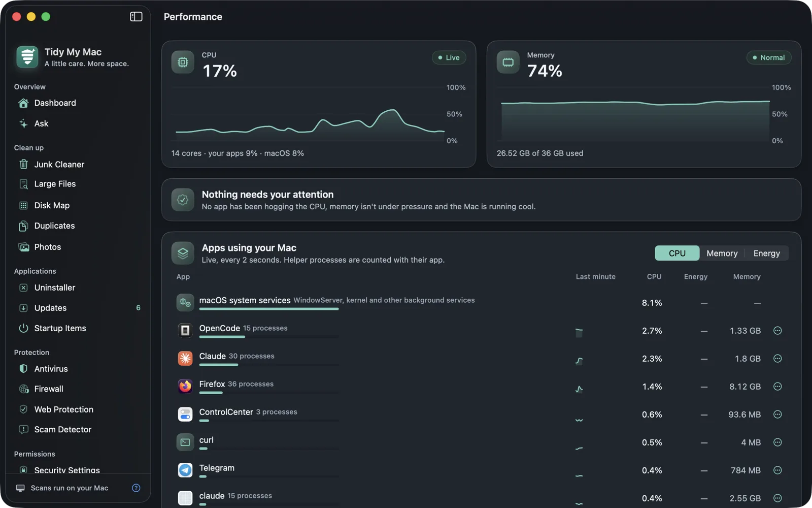This screenshot has height=508, width=812.
Task: Click the Last minute column header
Action: click(595, 277)
